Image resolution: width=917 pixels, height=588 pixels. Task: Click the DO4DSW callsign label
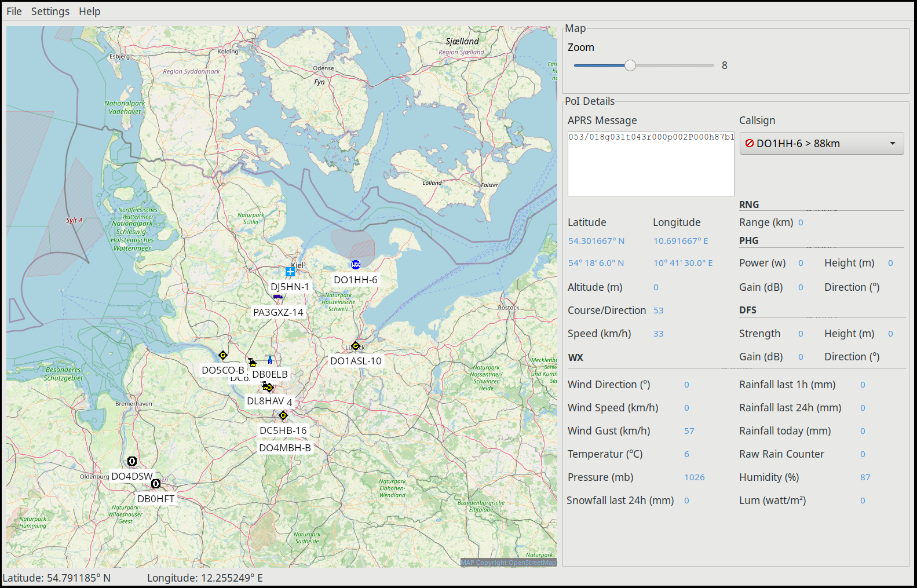pyautogui.click(x=132, y=476)
